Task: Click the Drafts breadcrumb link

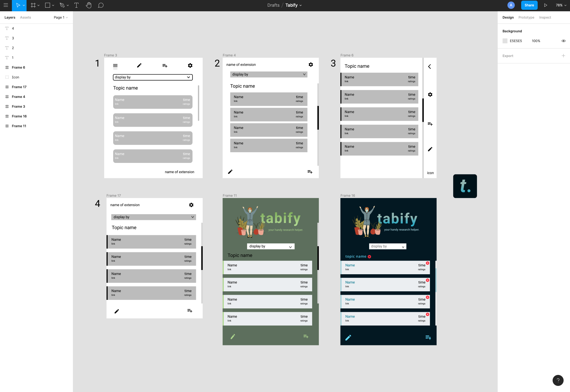Action: click(273, 5)
